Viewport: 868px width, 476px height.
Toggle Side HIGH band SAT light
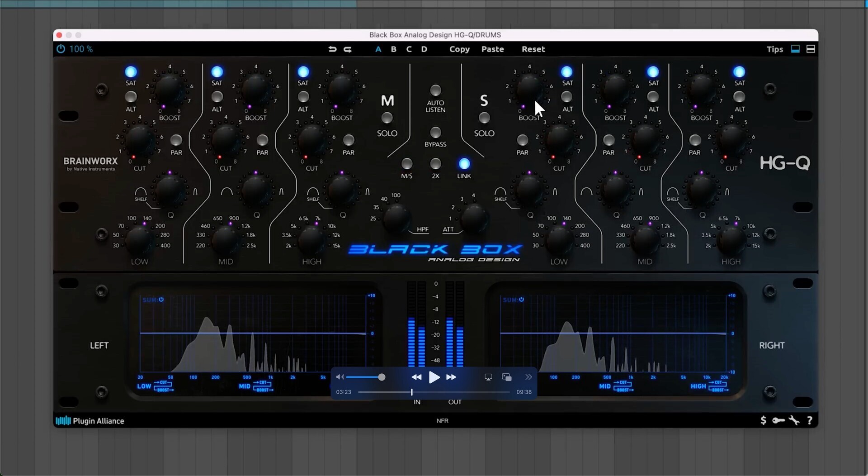[739, 72]
